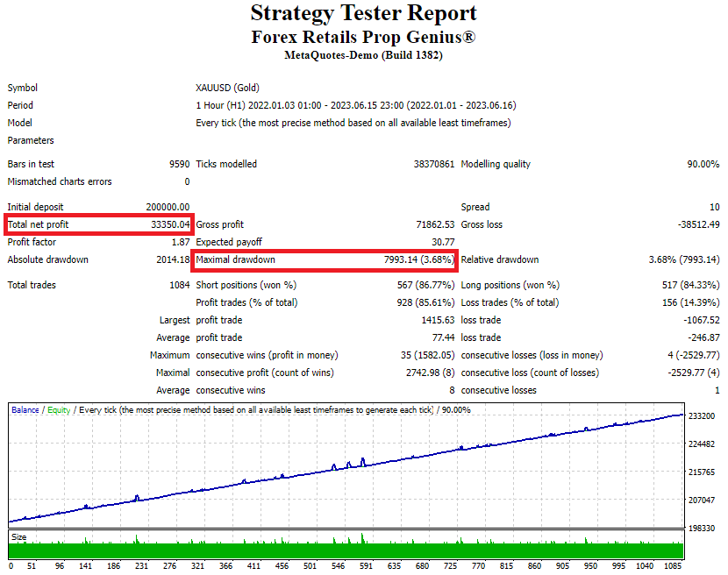Click the chart axis label 215765
Image resolution: width=728 pixels, height=575 pixels.
(x=701, y=472)
